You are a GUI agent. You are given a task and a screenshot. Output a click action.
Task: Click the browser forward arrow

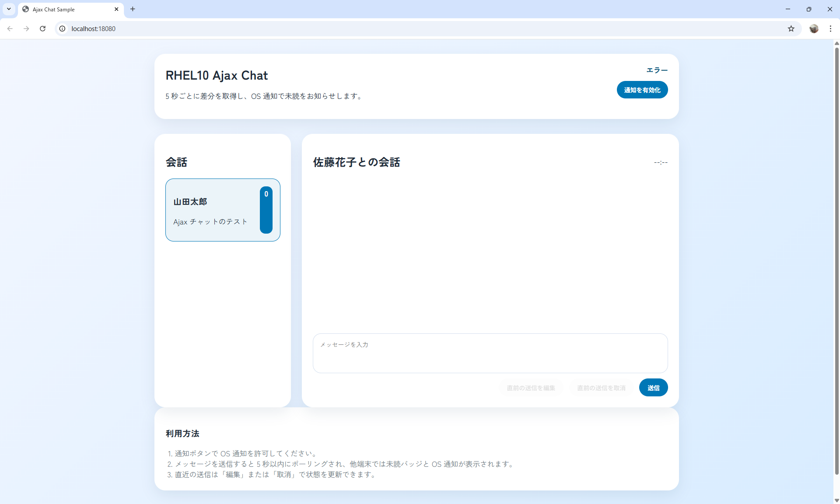tap(26, 28)
